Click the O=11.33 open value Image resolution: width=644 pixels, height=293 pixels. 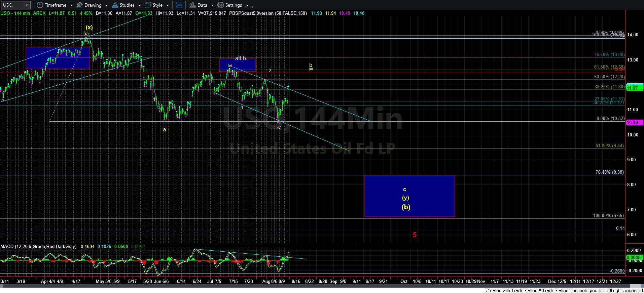pos(144,13)
